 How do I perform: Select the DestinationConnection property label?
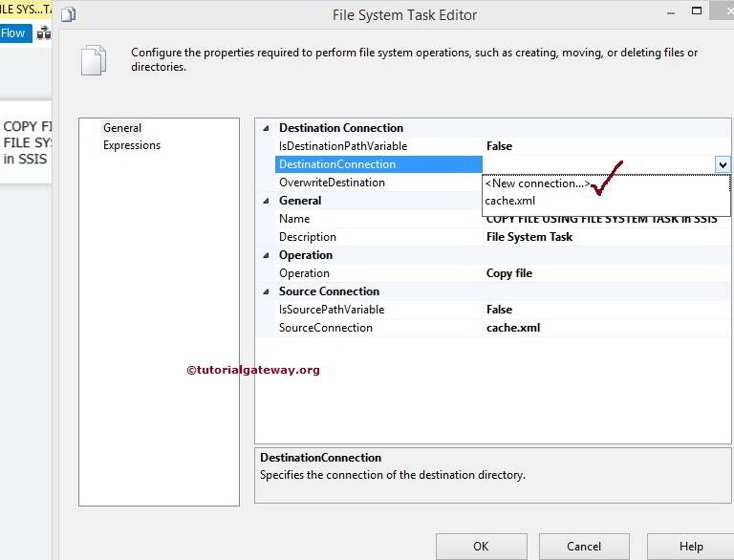pyautogui.click(x=378, y=164)
